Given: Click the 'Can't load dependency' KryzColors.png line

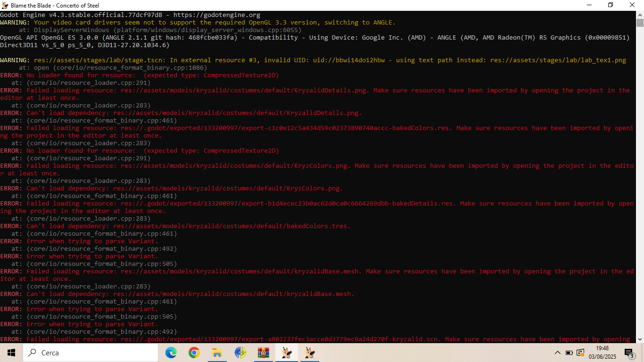Looking at the screenshot, I should coord(172,189).
